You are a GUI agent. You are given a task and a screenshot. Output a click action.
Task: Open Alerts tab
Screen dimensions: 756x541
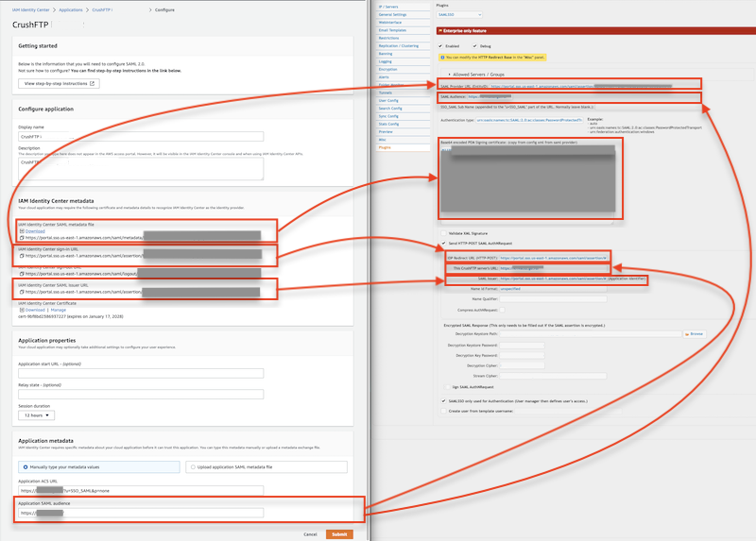(404, 77)
